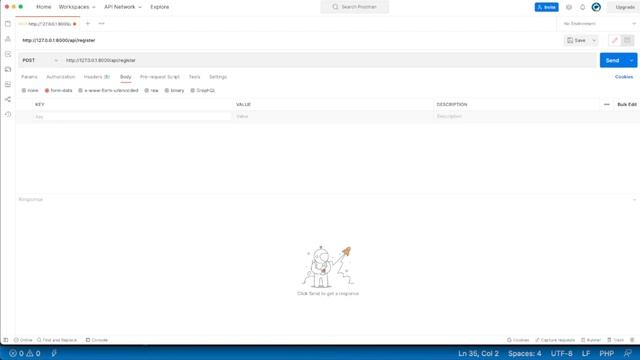640x360 pixels.
Task: Open notifications bell
Action: pos(582,7)
